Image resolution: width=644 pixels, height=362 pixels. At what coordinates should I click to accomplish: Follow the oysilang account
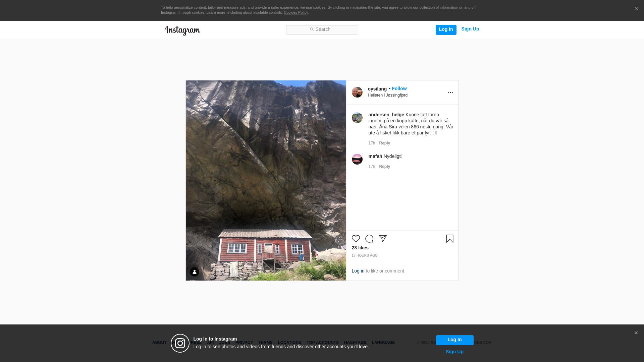coord(399,88)
